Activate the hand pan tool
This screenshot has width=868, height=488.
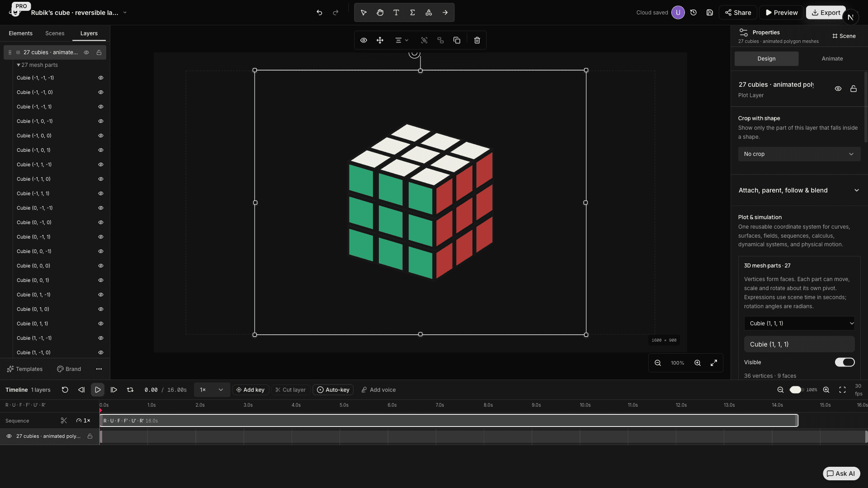(x=380, y=13)
